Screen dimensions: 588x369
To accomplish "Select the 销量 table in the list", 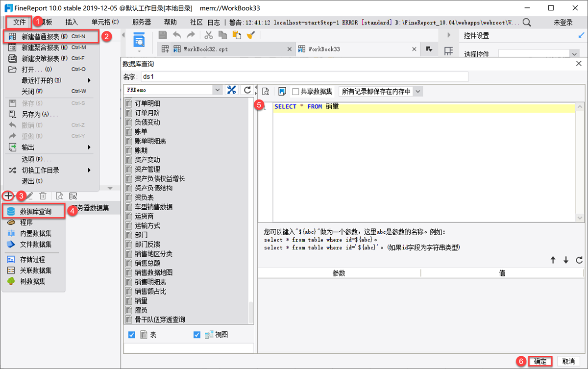I will point(141,300).
